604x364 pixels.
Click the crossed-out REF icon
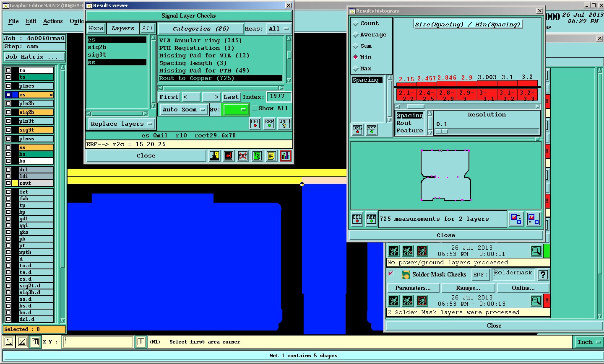click(x=243, y=156)
